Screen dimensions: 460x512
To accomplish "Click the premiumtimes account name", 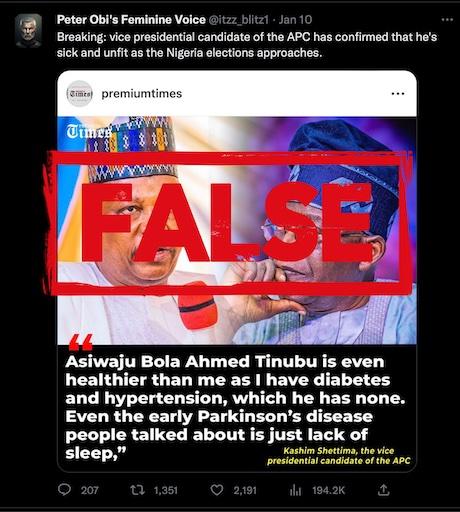I will (x=142, y=94).
